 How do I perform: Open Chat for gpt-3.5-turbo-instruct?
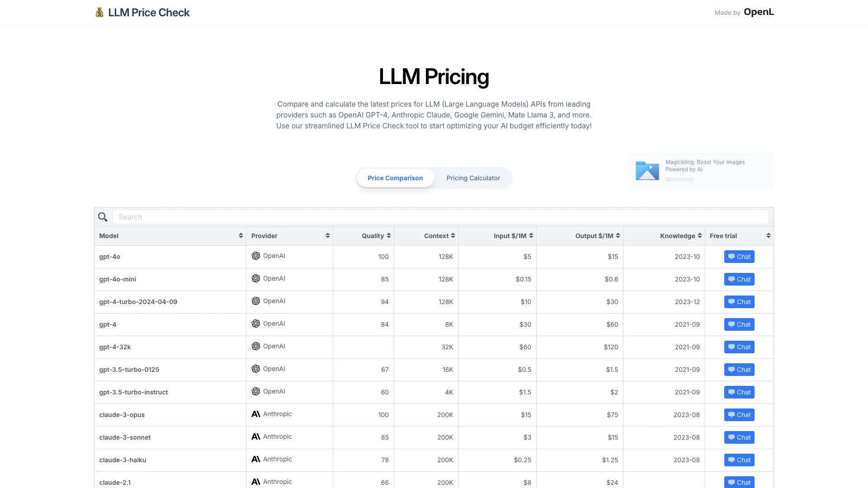[739, 392]
